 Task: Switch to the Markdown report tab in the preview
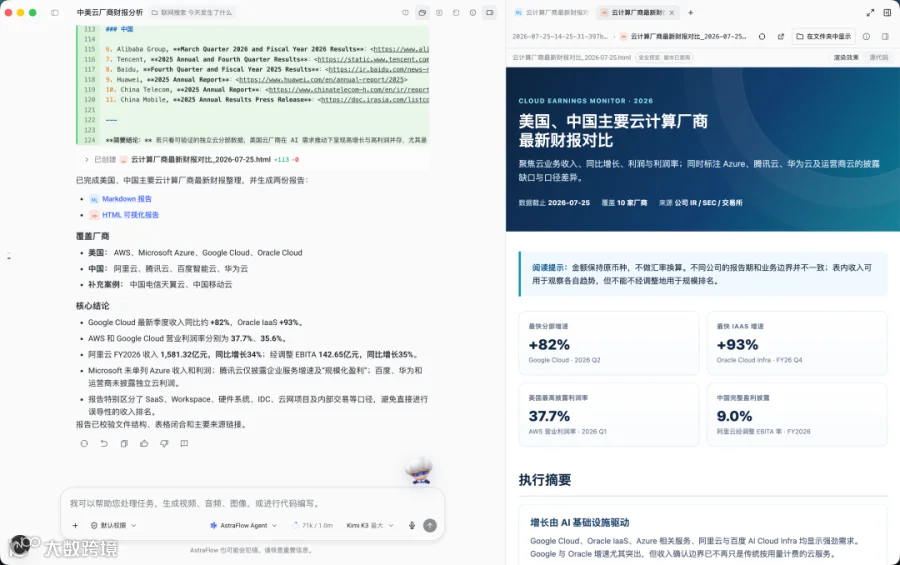551,12
